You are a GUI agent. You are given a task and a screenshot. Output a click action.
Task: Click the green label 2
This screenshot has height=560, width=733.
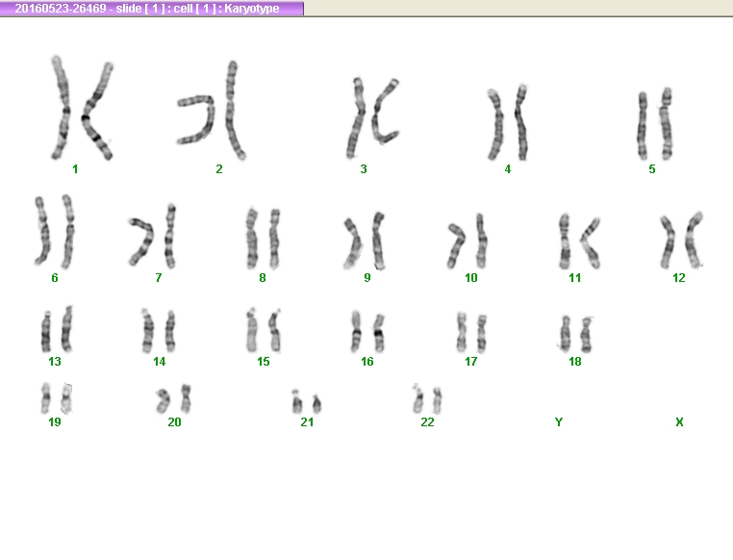coord(219,169)
